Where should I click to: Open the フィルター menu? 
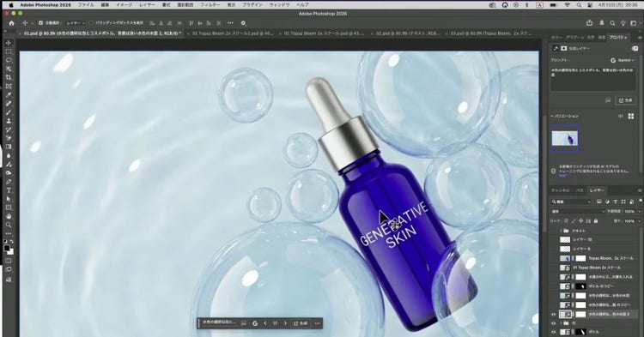tap(210, 5)
